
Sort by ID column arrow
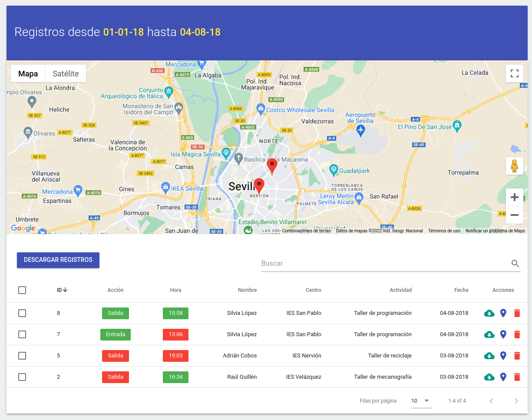click(65, 290)
